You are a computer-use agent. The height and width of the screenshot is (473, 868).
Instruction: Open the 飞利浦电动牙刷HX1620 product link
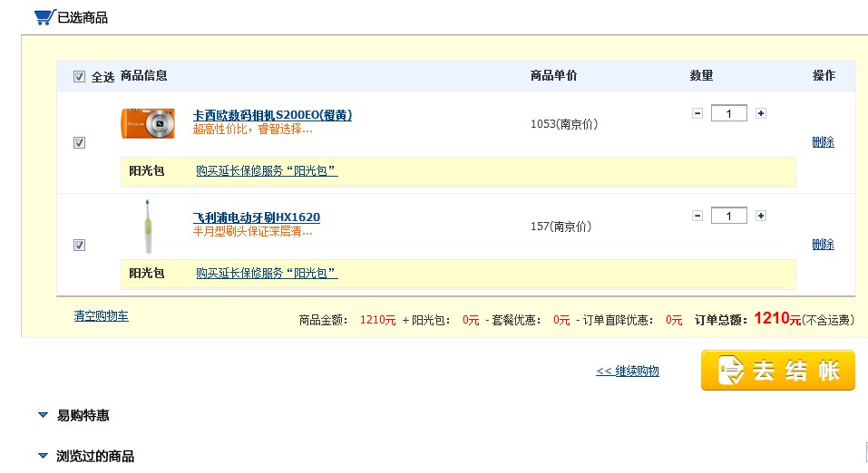point(257,217)
